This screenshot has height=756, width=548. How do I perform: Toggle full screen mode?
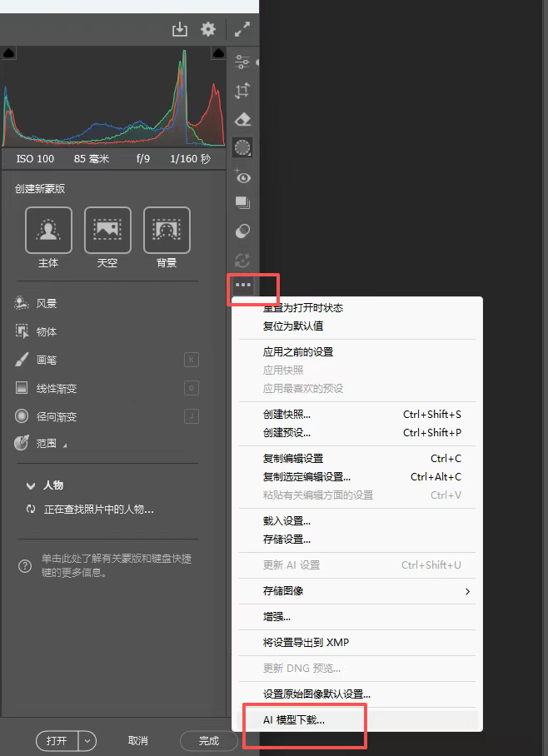coord(242,29)
